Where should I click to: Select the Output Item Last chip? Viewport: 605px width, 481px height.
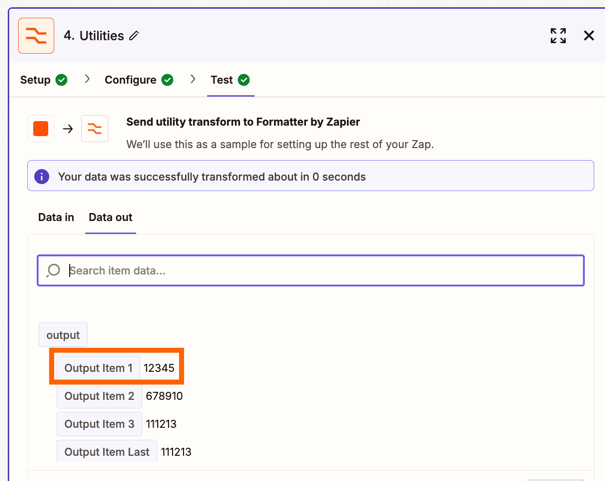tap(107, 452)
